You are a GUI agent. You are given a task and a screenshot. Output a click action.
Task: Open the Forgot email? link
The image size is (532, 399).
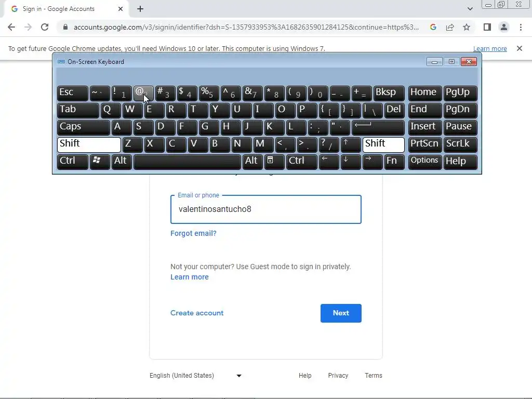pyautogui.click(x=193, y=233)
